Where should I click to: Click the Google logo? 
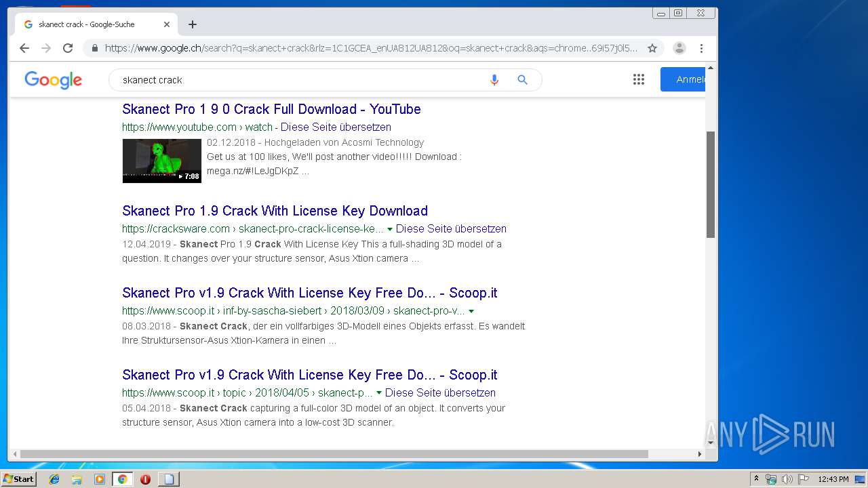pos(53,80)
